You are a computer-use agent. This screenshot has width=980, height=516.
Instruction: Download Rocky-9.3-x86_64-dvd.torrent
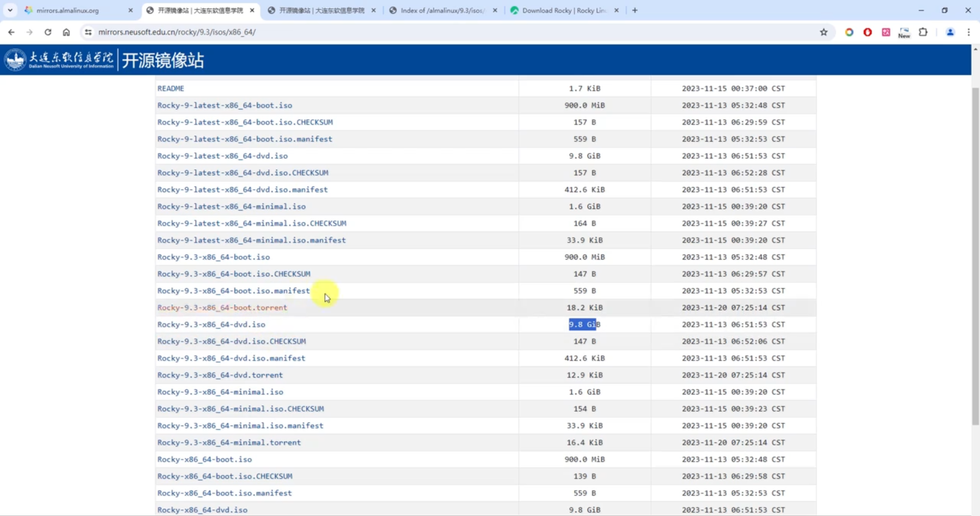(x=220, y=375)
